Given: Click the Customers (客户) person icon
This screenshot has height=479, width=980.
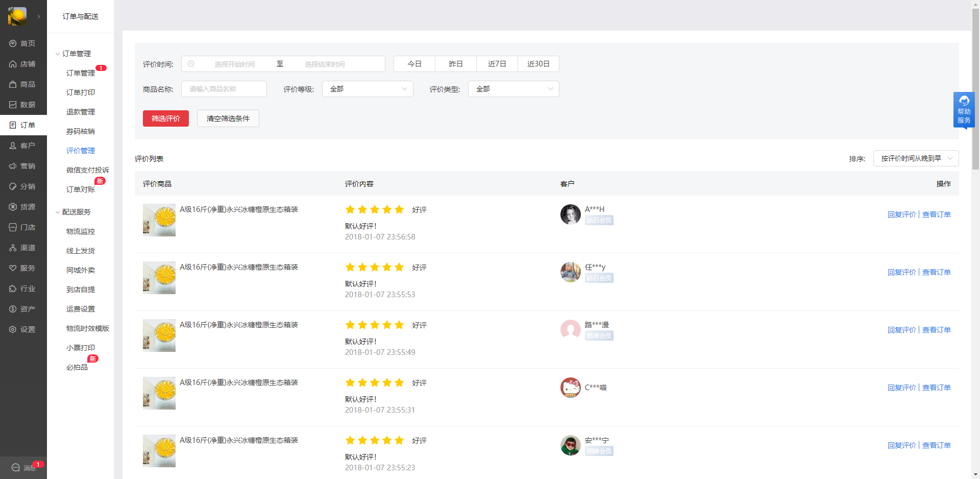Looking at the screenshot, I should (13, 146).
